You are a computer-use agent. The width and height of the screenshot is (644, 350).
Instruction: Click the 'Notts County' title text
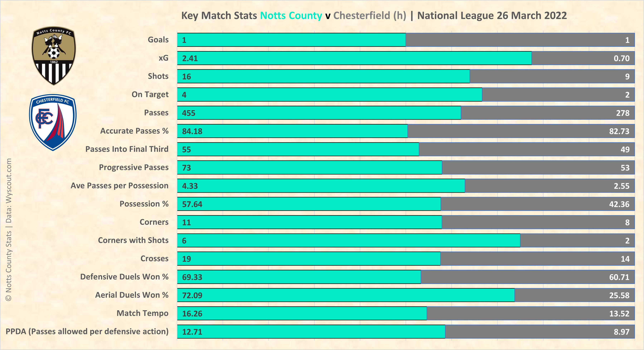pyautogui.click(x=291, y=16)
